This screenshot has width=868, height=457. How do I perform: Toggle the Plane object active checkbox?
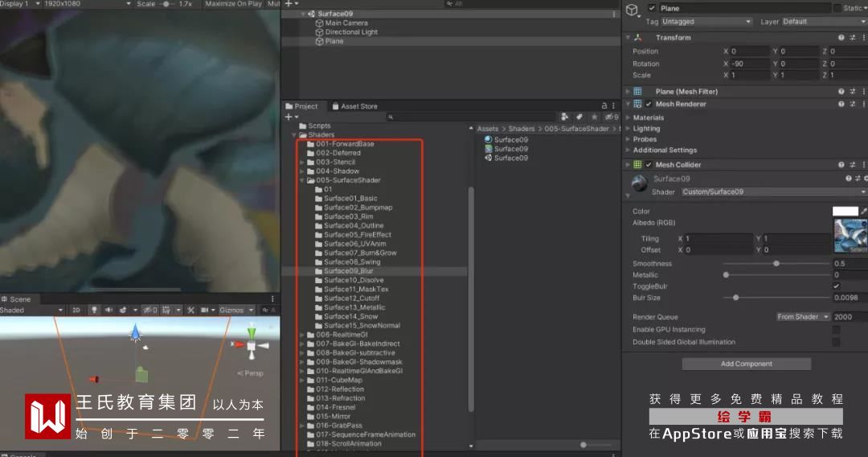[x=652, y=8]
